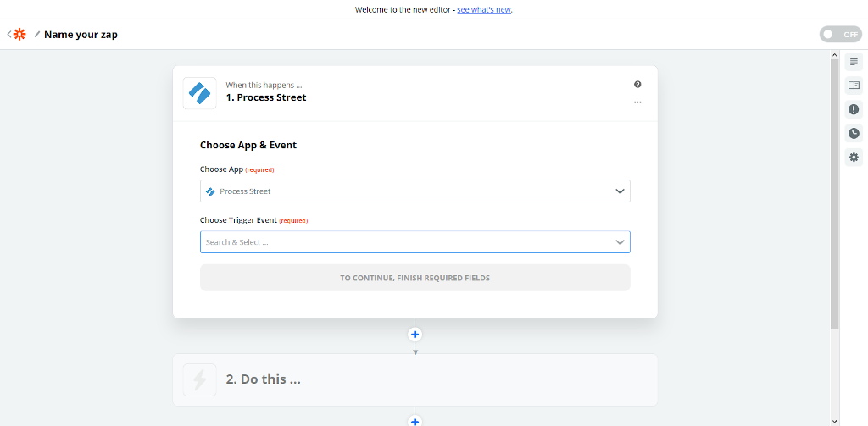Click 'To continue, finish required fields' button
Image resolution: width=868 pixels, height=426 pixels.
click(x=415, y=278)
